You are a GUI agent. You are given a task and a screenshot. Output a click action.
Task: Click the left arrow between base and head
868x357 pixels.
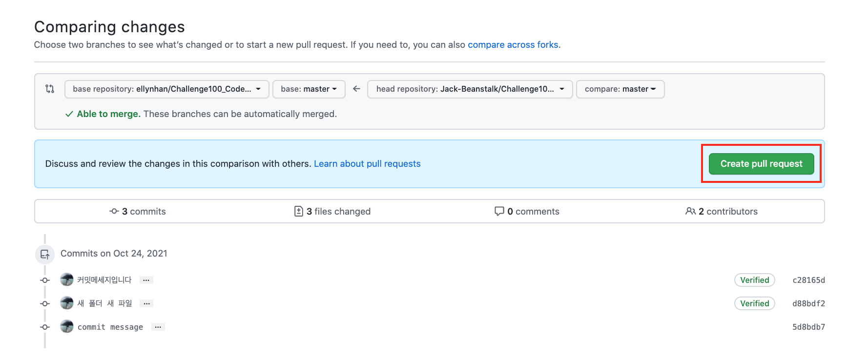click(356, 89)
